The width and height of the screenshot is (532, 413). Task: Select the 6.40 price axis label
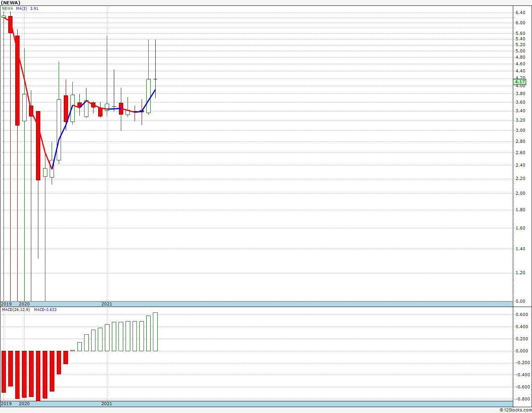[520, 13]
